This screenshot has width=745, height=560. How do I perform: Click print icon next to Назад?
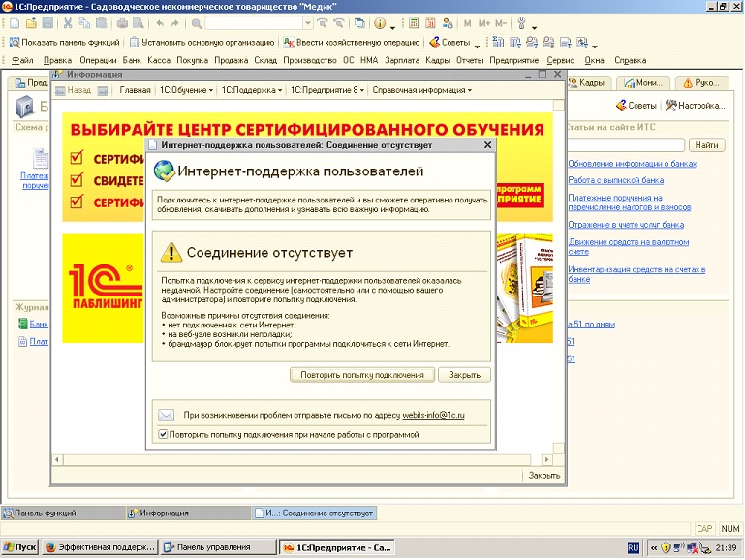click(103, 90)
